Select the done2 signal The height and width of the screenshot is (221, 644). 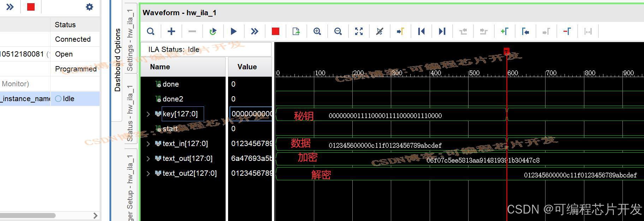[x=173, y=99]
